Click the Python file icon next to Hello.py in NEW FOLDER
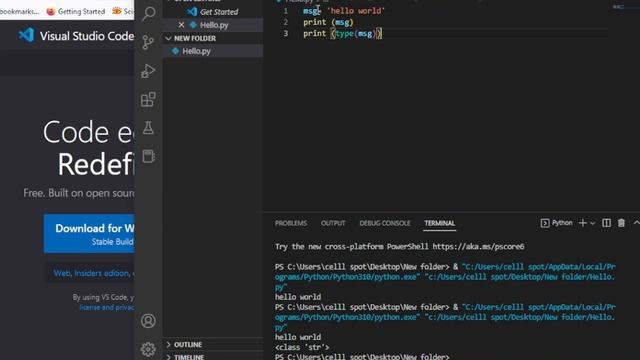This screenshot has height=360, width=640. tap(176, 51)
